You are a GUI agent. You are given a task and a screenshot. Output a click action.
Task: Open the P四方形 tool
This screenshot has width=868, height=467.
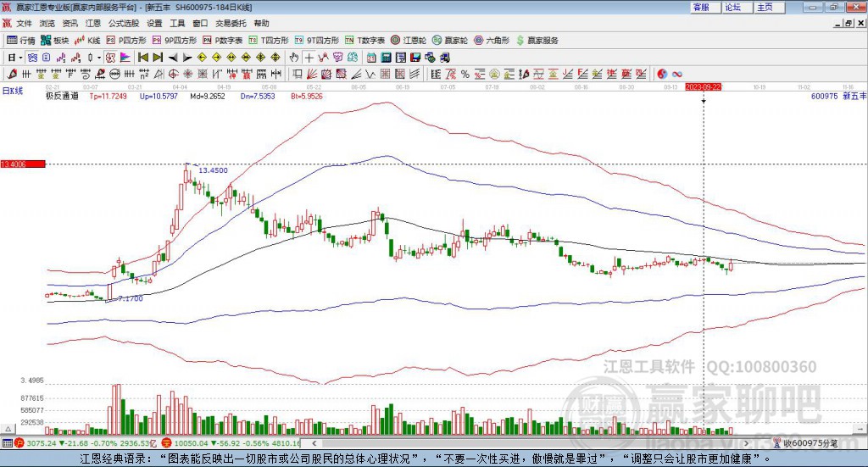pyautogui.click(x=126, y=41)
